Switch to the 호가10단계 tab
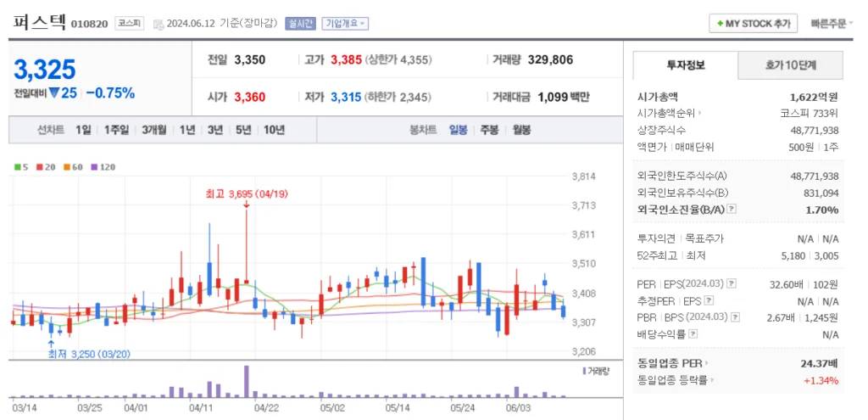 (x=791, y=65)
